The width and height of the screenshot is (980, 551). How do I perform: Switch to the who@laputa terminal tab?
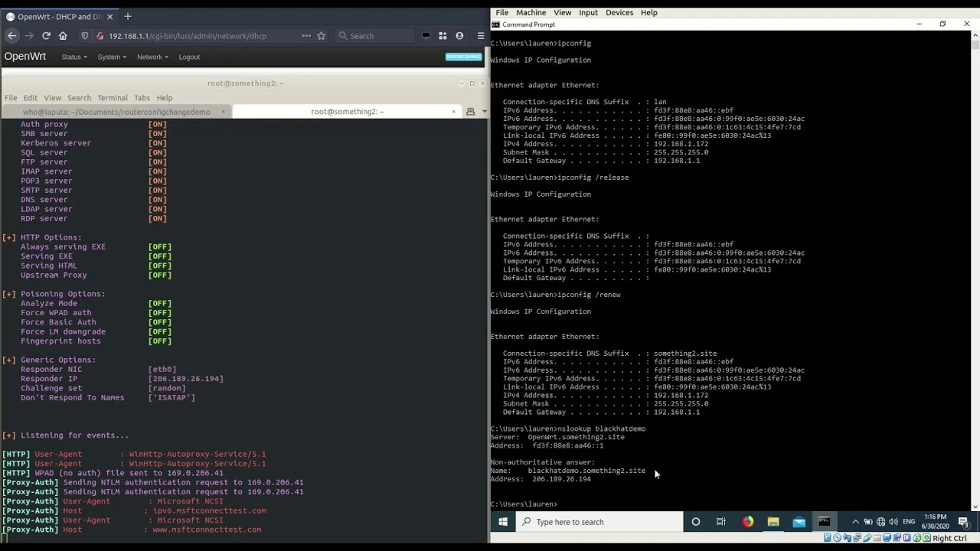tap(116, 112)
